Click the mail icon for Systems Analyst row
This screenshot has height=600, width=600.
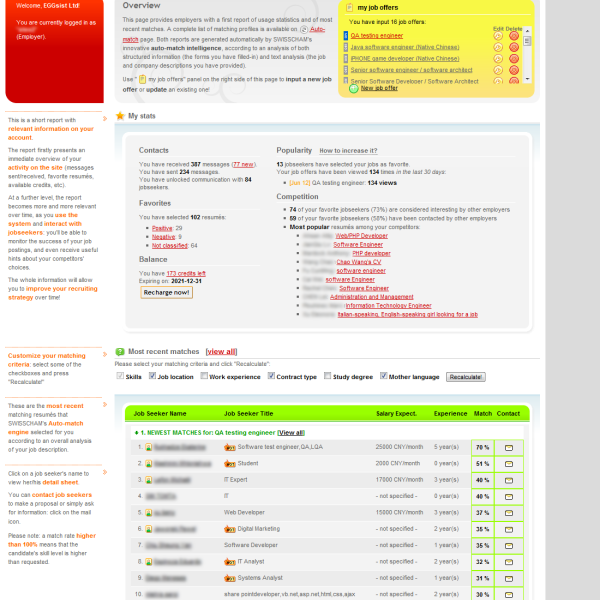pos(509,579)
